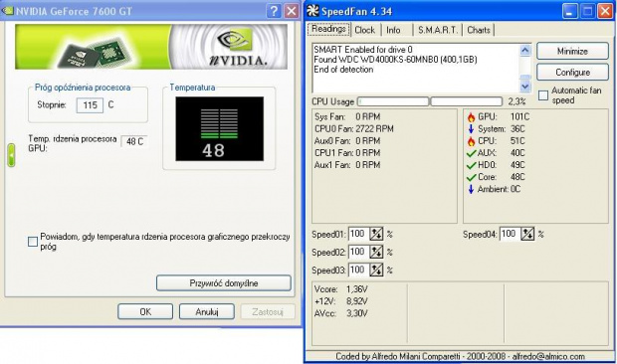The height and width of the screenshot is (364, 617).
Task: Adjust the Speed03 spinner arrows
Action: click(x=376, y=271)
